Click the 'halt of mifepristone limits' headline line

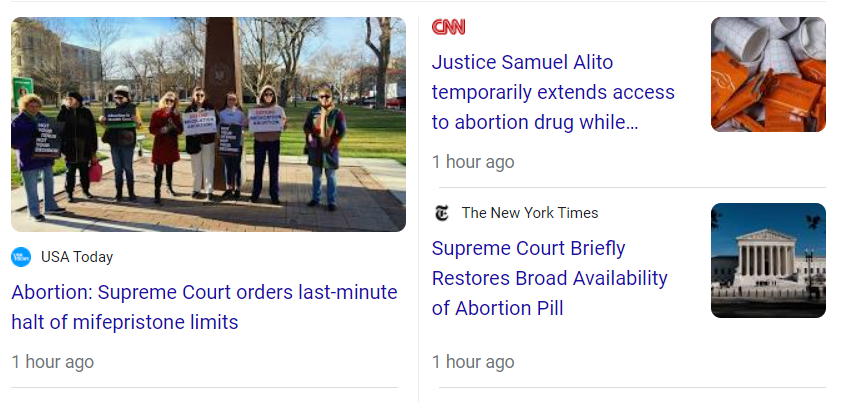[125, 322]
